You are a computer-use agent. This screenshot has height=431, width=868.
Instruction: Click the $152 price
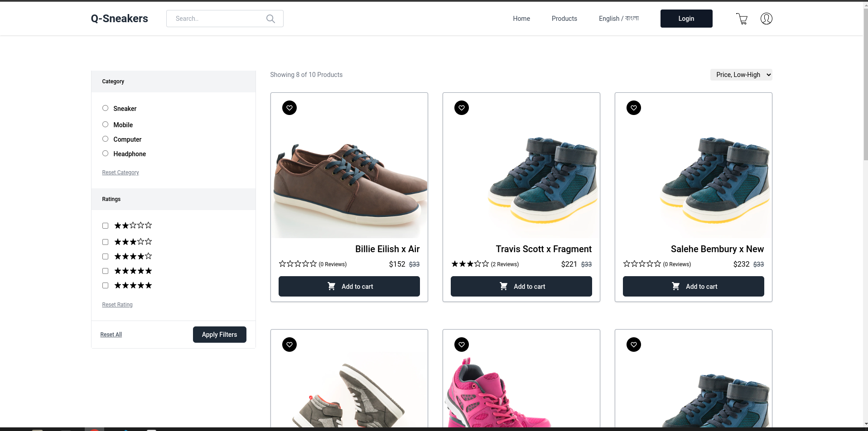click(x=397, y=264)
